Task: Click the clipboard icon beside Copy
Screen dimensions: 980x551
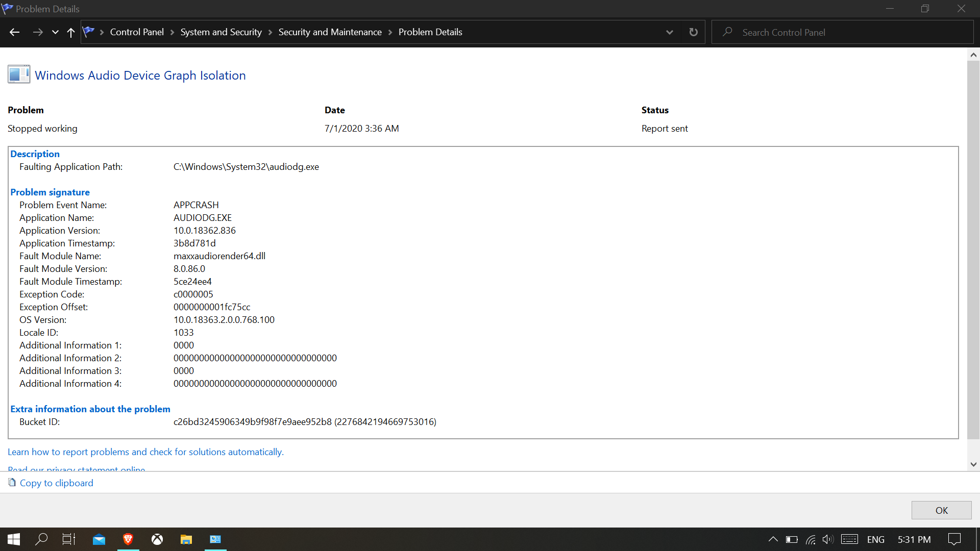Action: (12, 483)
